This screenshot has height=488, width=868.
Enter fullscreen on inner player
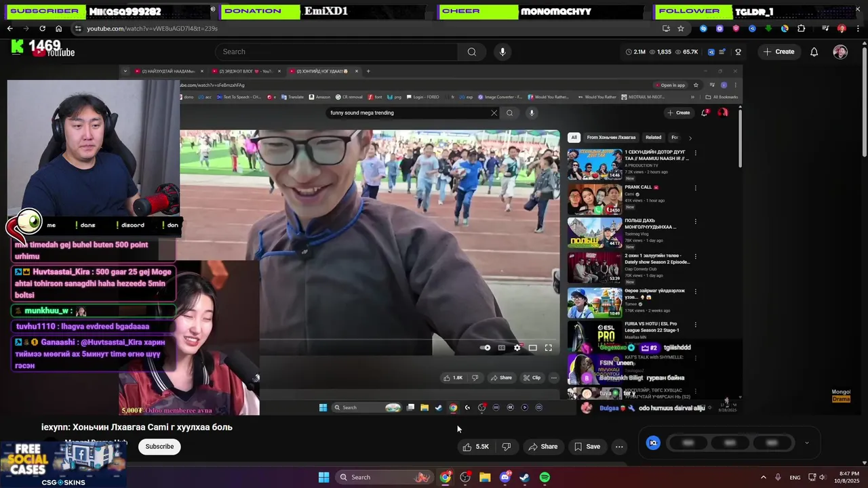[549, 348]
